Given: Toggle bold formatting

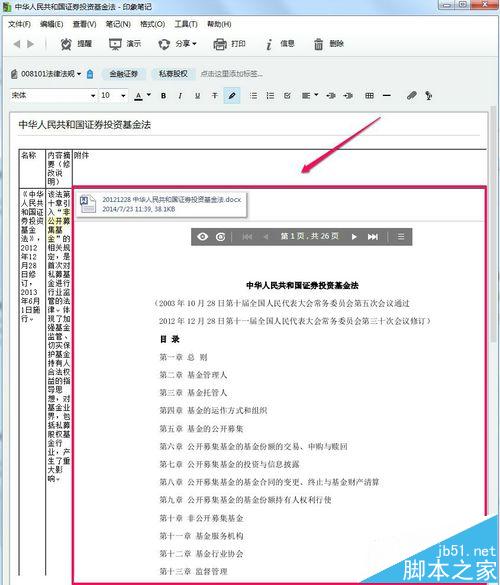Looking at the screenshot, I should (x=163, y=96).
